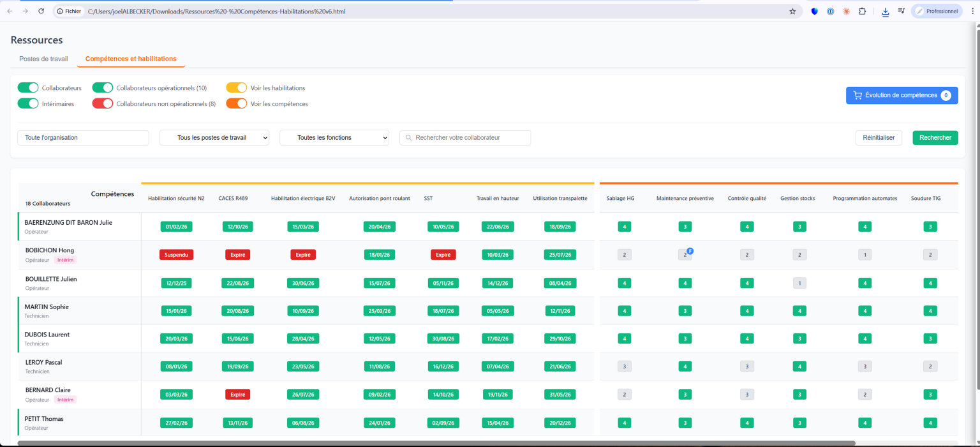
Task: Switch to the Postes de travail tab
Action: point(43,59)
